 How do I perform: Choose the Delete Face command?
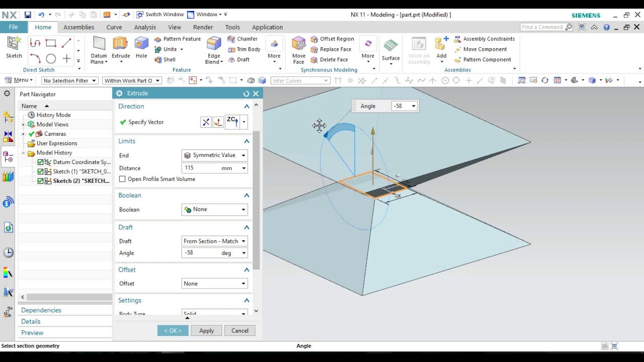(x=329, y=59)
